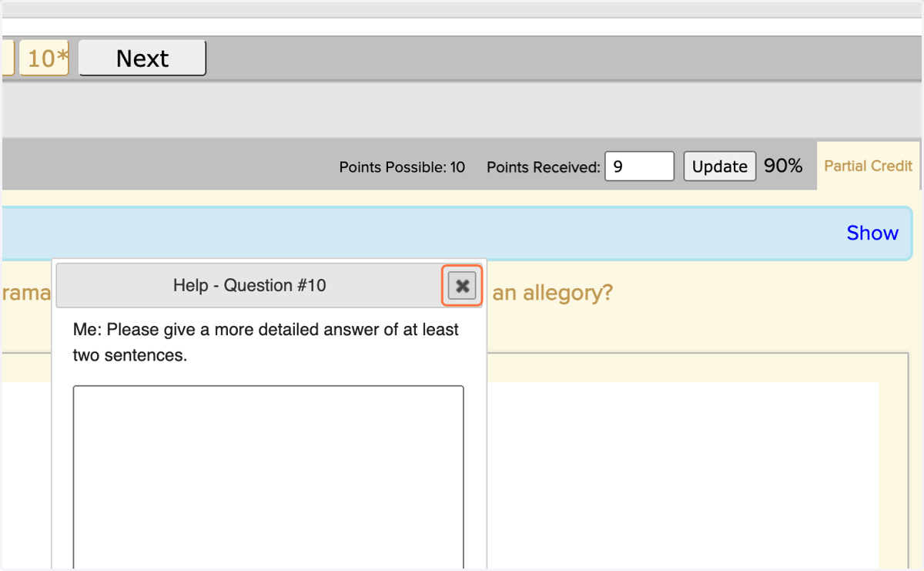Click the Show link
Screen dimensions: 924x571
872,233
